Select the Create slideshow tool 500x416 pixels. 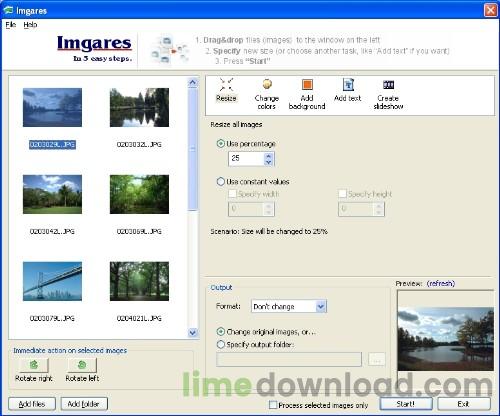click(388, 85)
